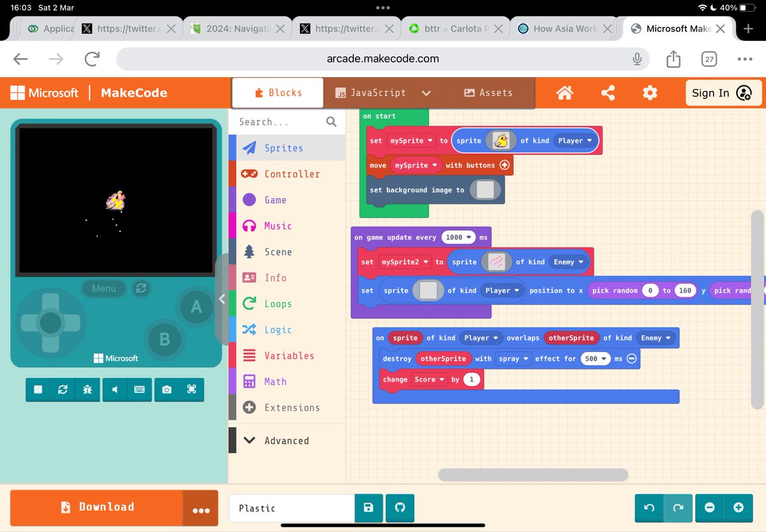766x532 pixels.
Task: Open the spray effect dropdown
Action: click(x=513, y=358)
